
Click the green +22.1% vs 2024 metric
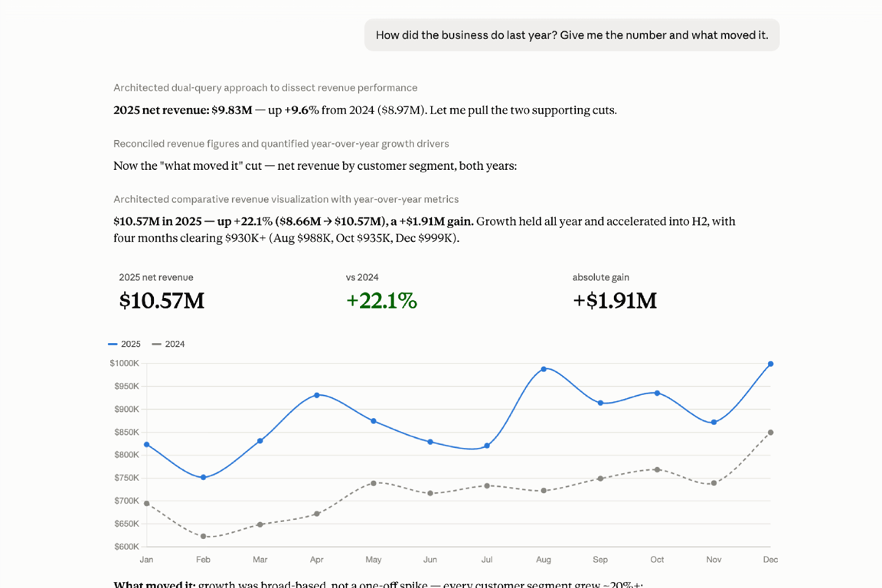coord(381,300)
